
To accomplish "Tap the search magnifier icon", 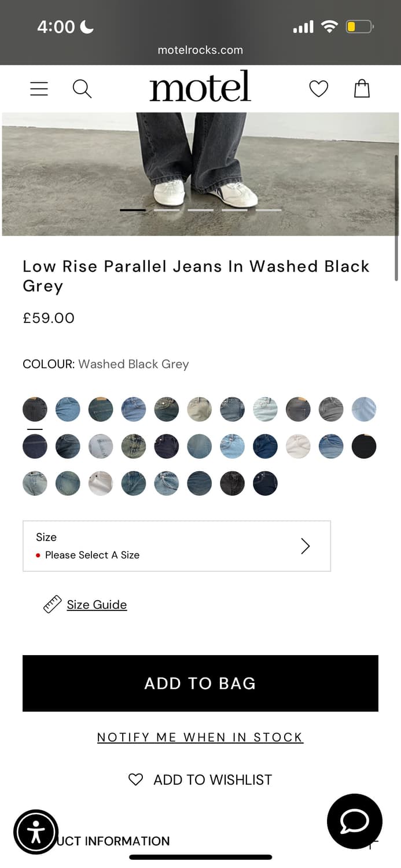I will pos(82,89).
